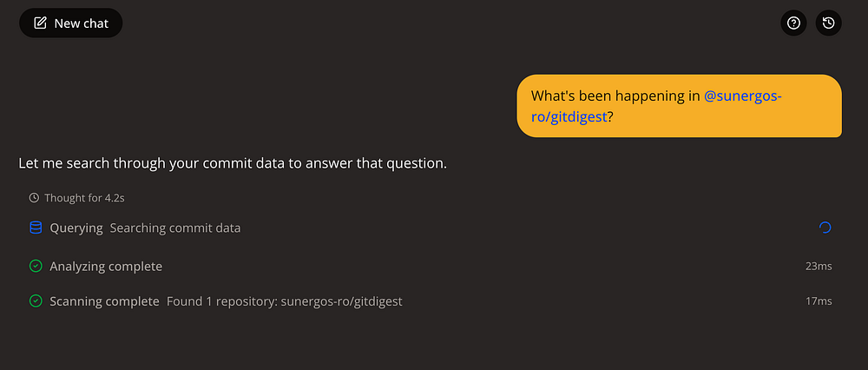Select the orange user message bubble
Viewport: 868px width, 370px height.
[x=680, y=106]
